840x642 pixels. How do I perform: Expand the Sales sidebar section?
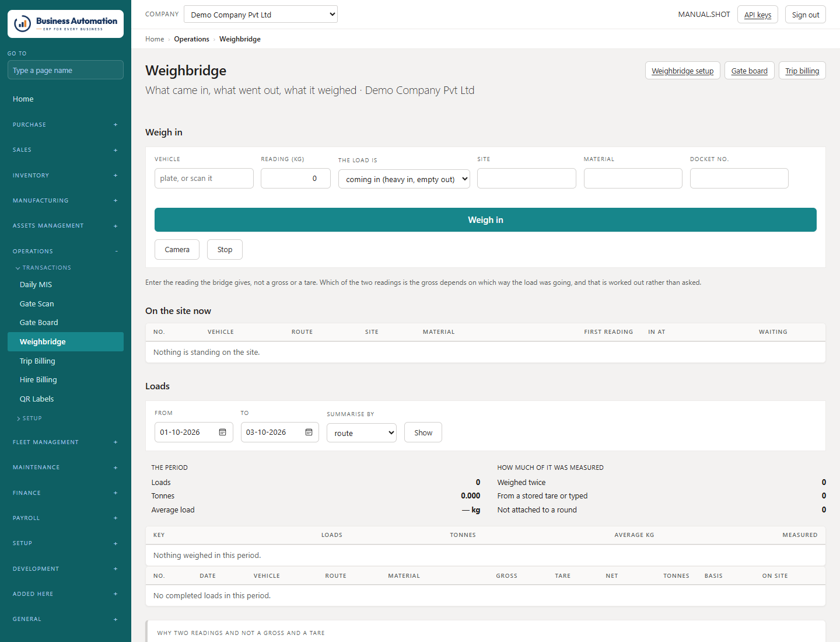[65, 150]
